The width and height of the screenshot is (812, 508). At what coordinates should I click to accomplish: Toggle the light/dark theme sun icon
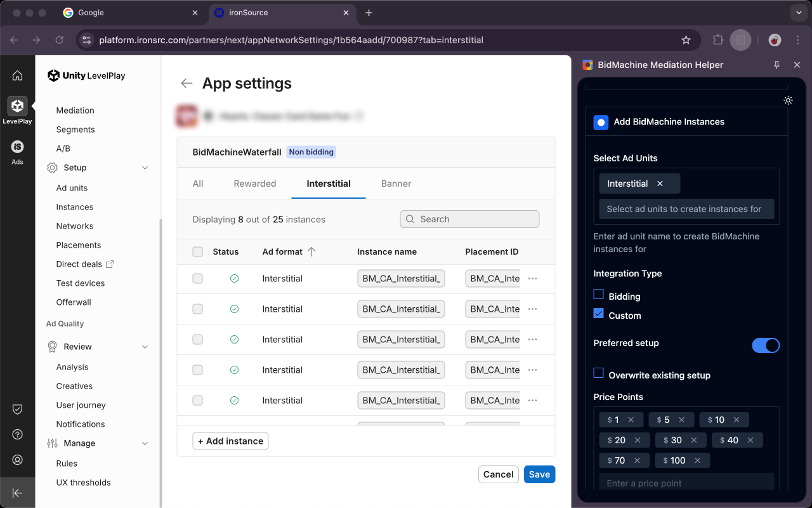point(788,100)
